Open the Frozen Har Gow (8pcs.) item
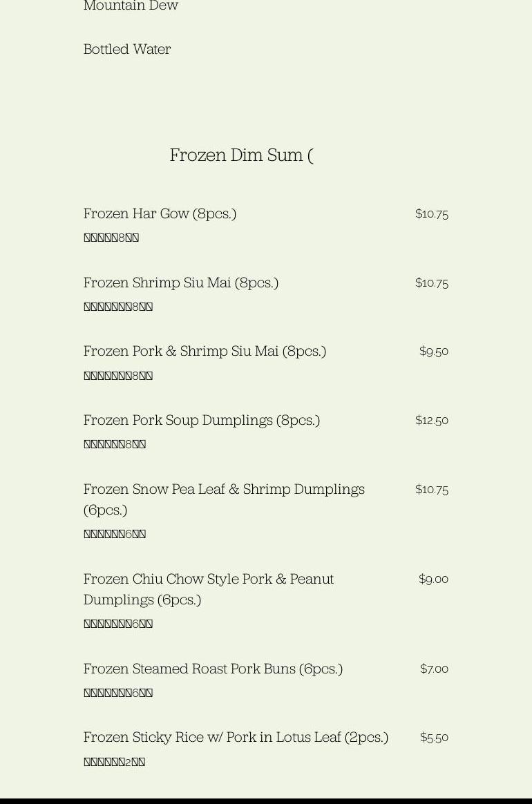This screenshot has height=804, width=532. coord(160,213)
